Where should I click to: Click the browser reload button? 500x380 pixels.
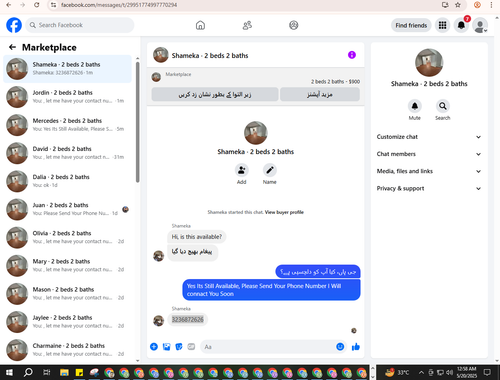(37, 5)
